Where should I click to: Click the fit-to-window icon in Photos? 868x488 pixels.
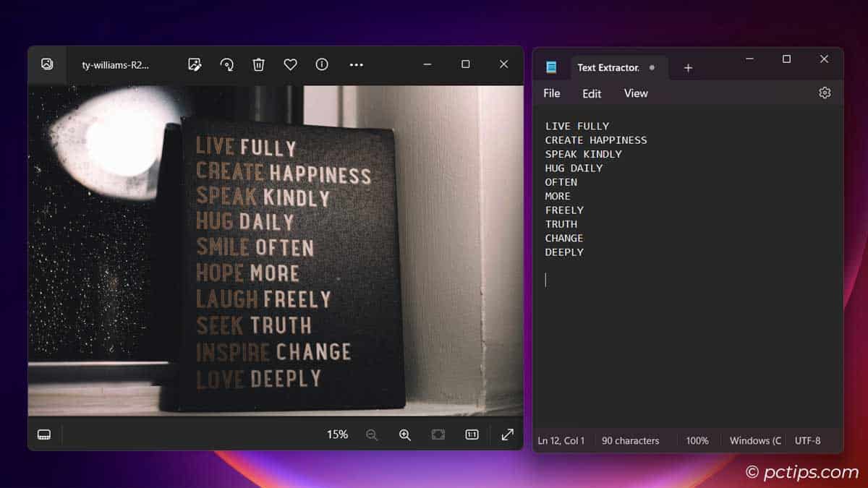[x=438, y=435]
